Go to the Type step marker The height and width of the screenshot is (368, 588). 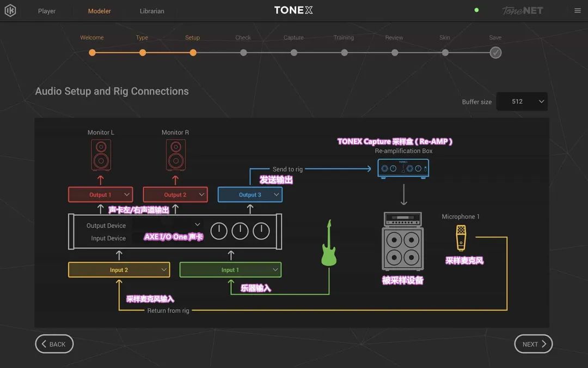(x=143, y=52)
